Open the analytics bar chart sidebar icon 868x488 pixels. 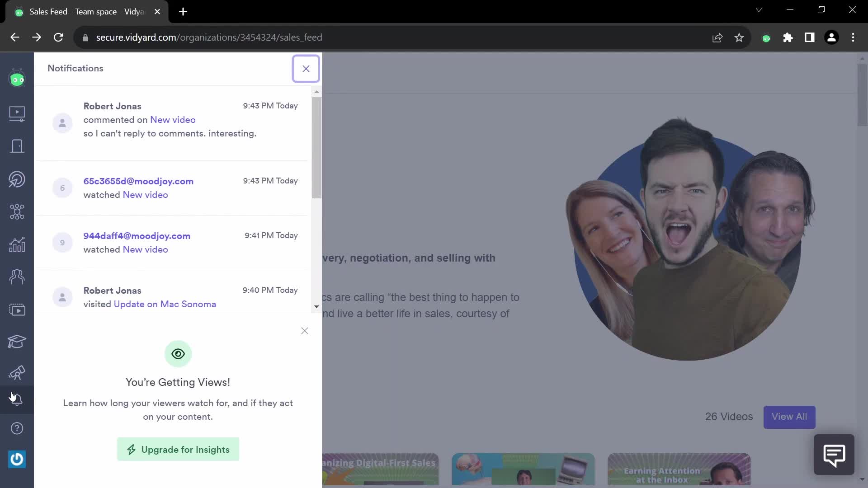point(17,244)
